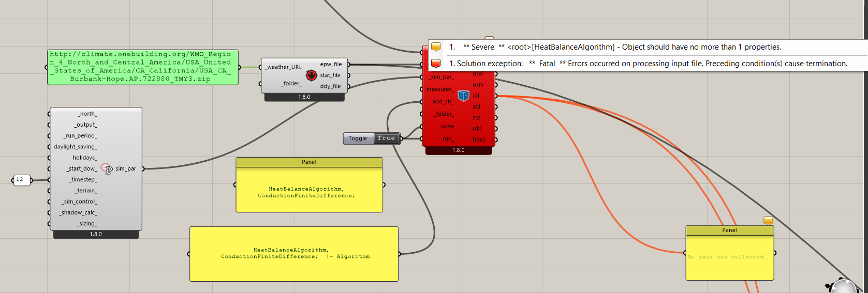Viewport: 868px width, 293px height.
Task: Click the red error balloon on solution exception
Action: click(436, 64)
